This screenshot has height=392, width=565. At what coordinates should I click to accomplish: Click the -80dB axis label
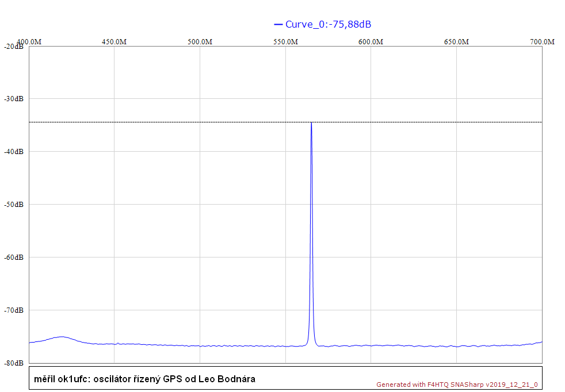[14, 363]
